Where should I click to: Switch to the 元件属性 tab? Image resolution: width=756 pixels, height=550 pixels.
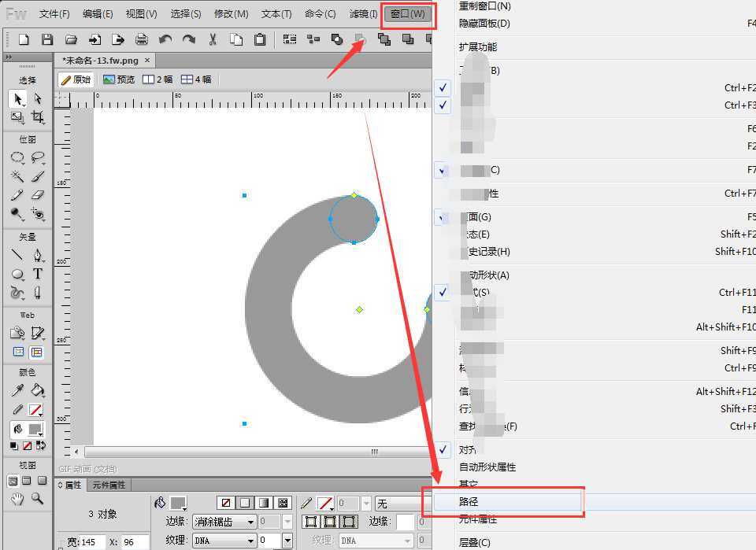[109, 485]
